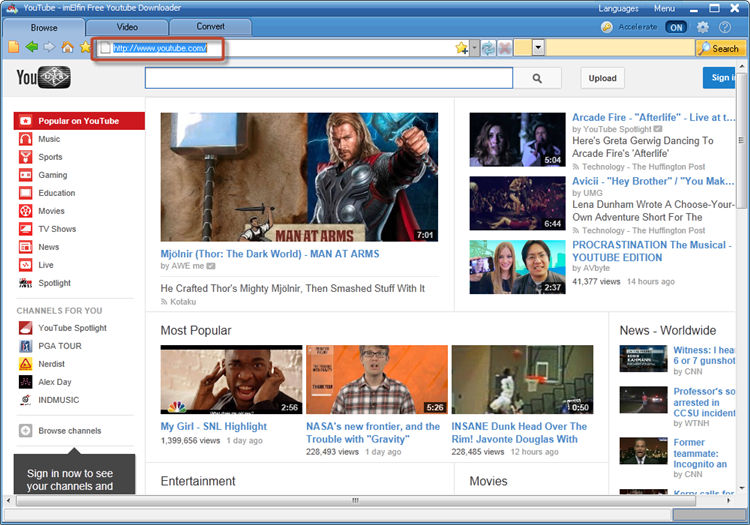
Task: Click the YouTube search magnifier button
Action: click(537, 78)
